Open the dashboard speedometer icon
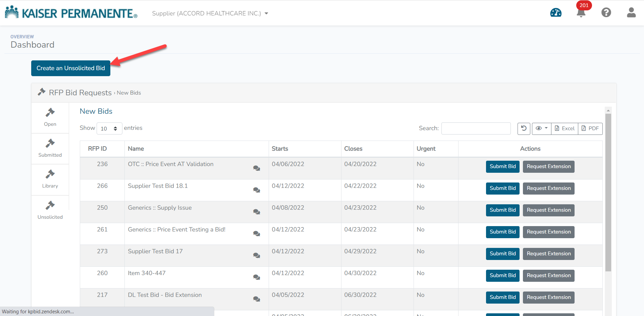The image size is (644, 316). click(555, 13)
